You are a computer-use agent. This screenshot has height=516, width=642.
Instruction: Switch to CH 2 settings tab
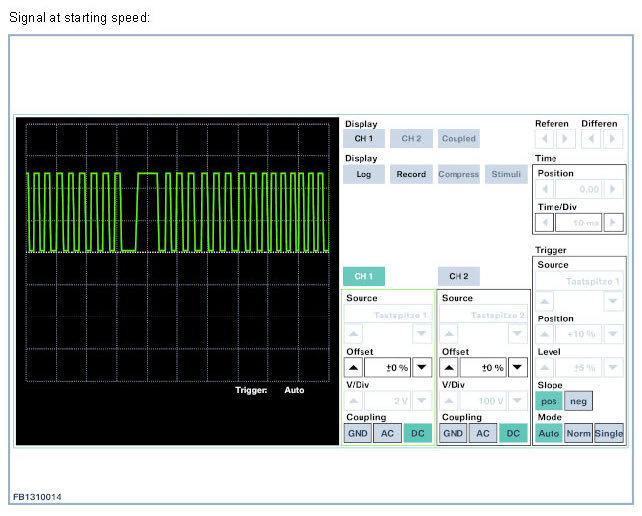coord(458,276)
